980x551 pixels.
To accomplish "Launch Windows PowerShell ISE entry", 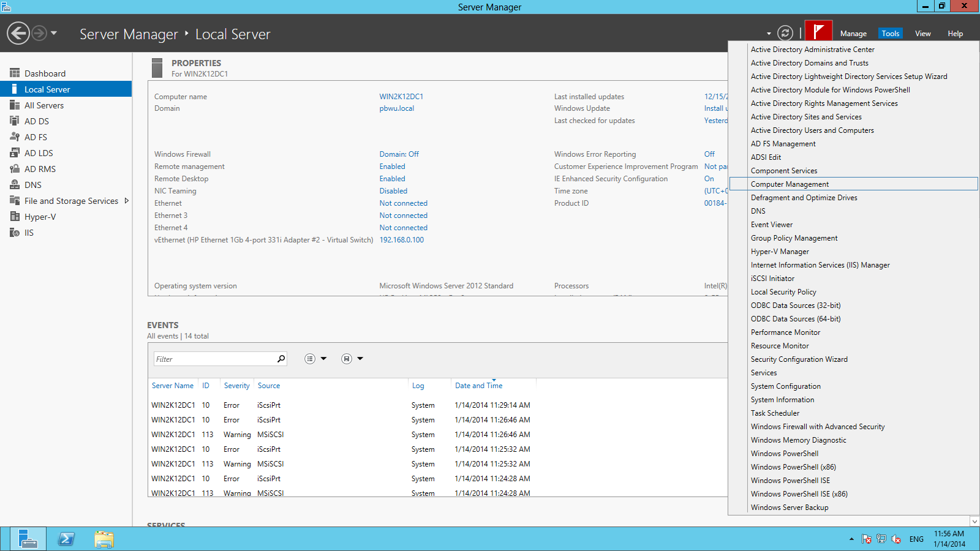I will [790, 481].
